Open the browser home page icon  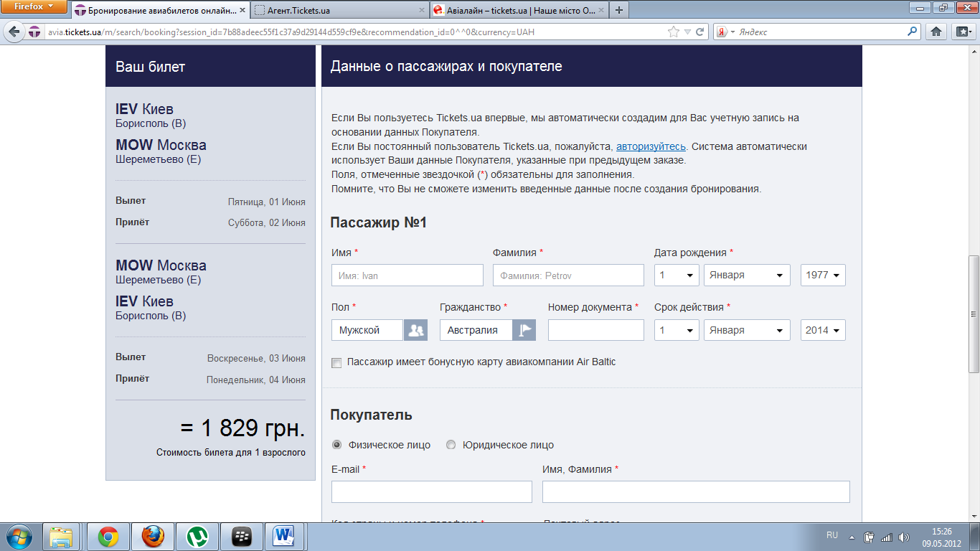pyautogui.click(x=936, y=32)
